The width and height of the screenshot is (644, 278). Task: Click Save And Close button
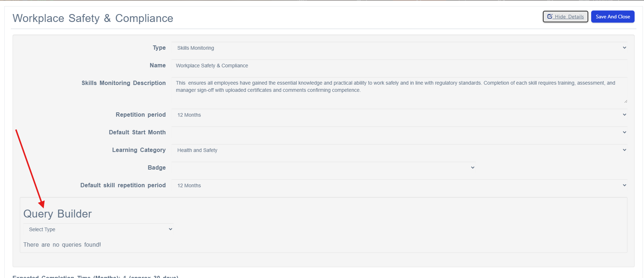pos(613,17)
